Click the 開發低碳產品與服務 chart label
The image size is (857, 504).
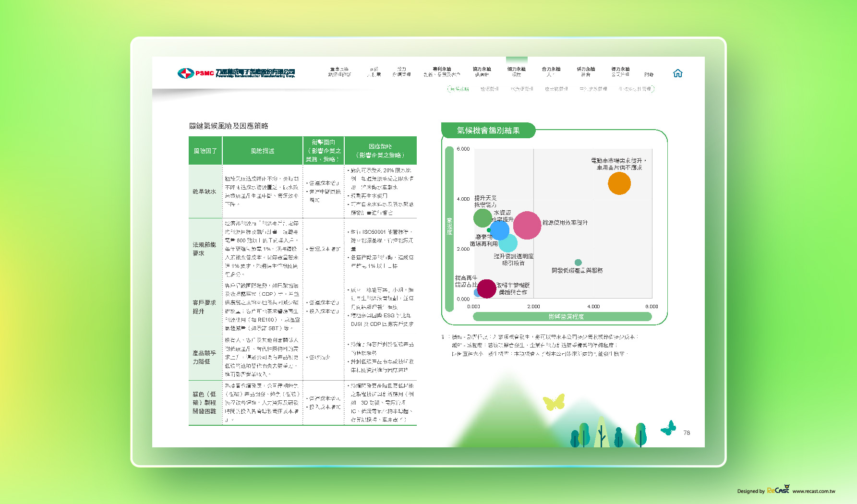click(x=577, y=271)
